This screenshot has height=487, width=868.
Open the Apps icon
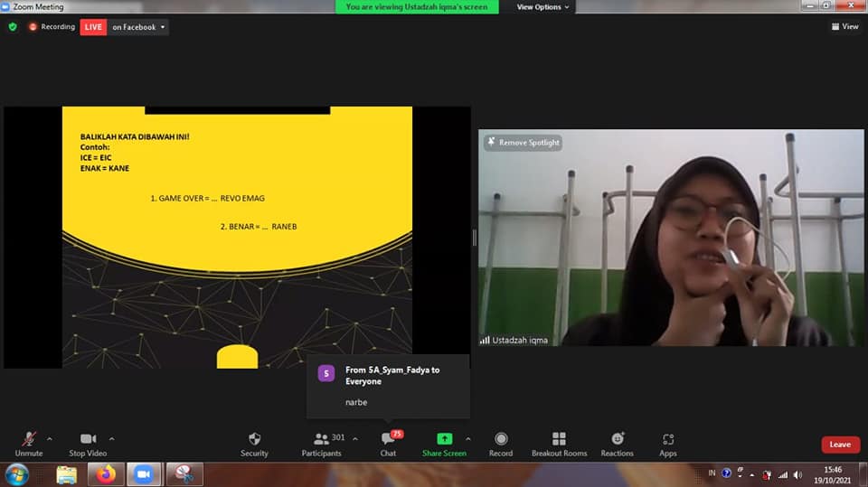click(x=668, y=439)
